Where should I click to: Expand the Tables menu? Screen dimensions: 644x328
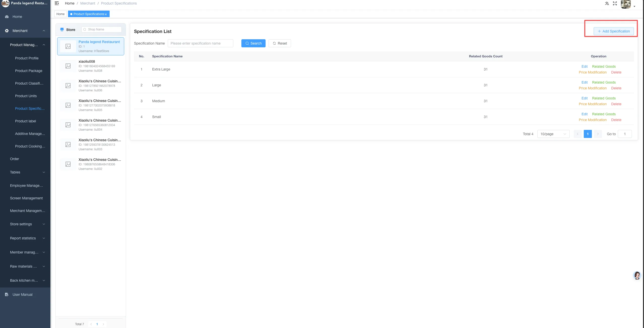point(44,172)
